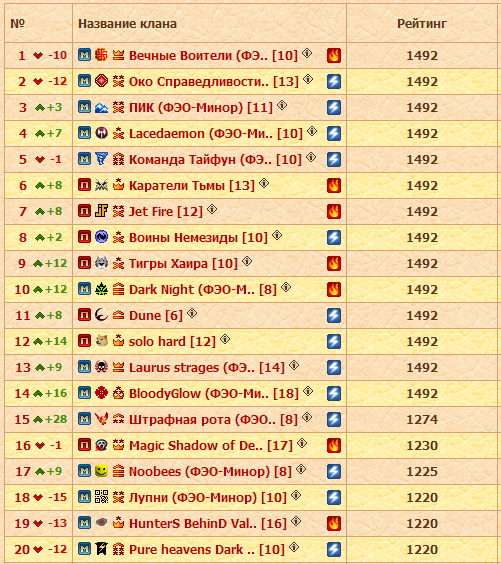Screen dimensions: 501x564
Task: Click the red П badge next to Тигры Хаира
Action: pos(85,263)
